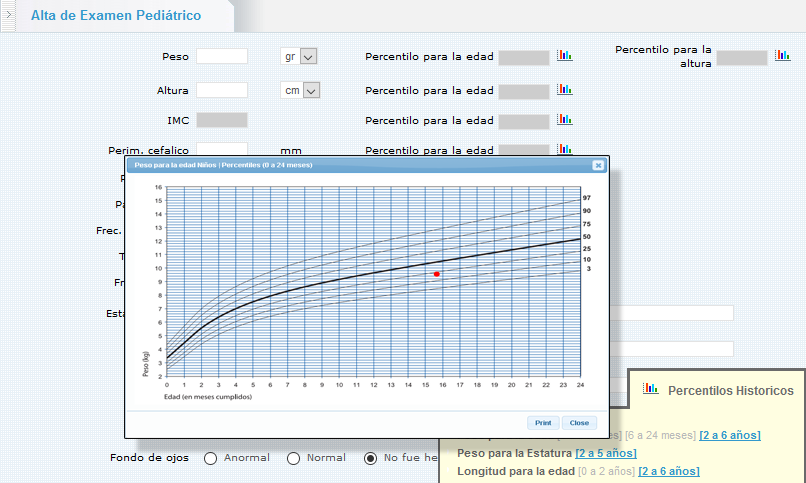Open percentile chart icon for Altura

coord(564,90)
